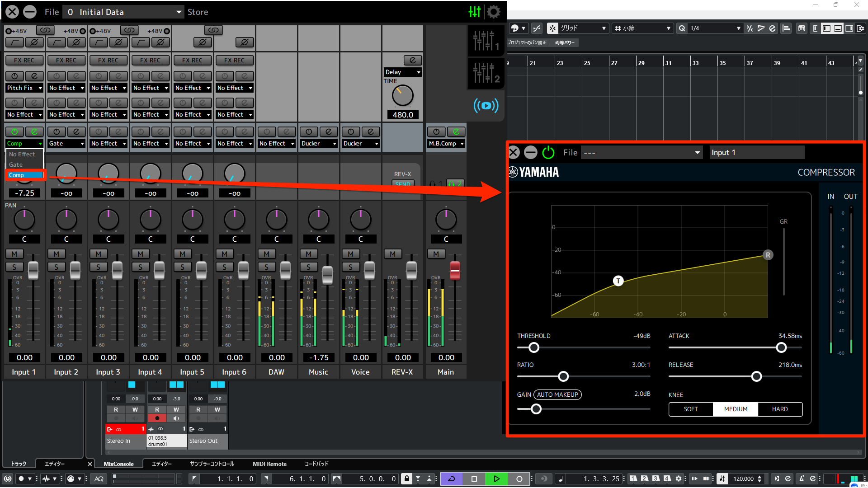868x488 pixels.
Task: Open the Delay type dropdown
Action: pos(402,72)
